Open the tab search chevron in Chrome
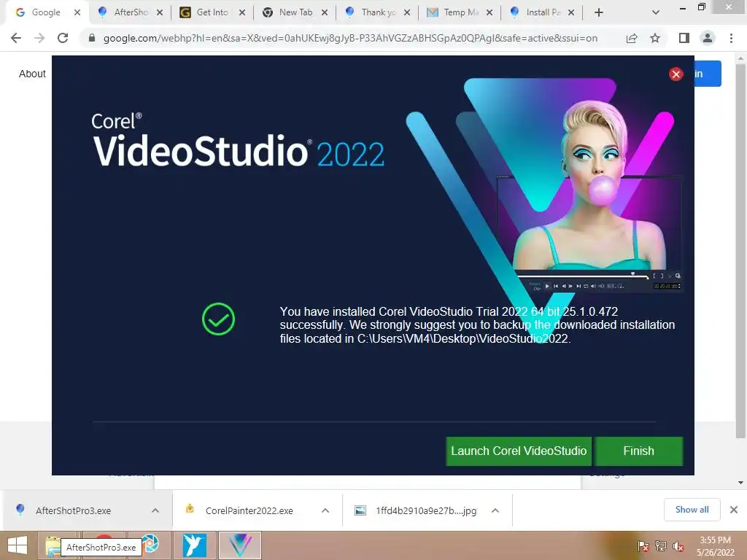 coord(656,12)
